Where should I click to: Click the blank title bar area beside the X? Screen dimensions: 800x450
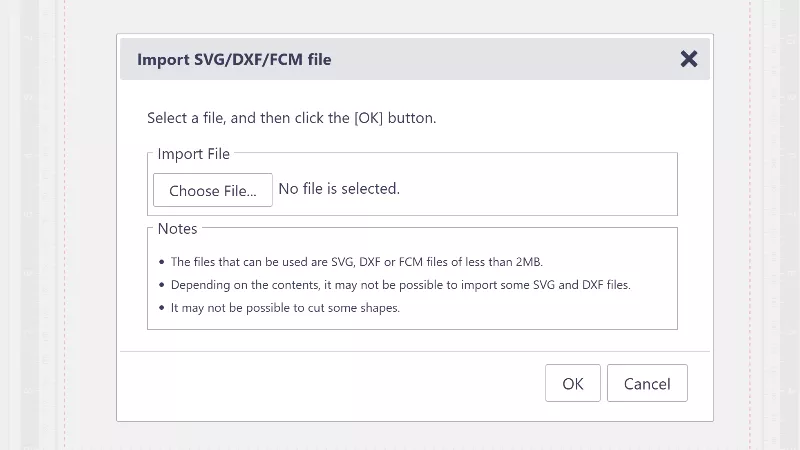click(x=500, y=59)
